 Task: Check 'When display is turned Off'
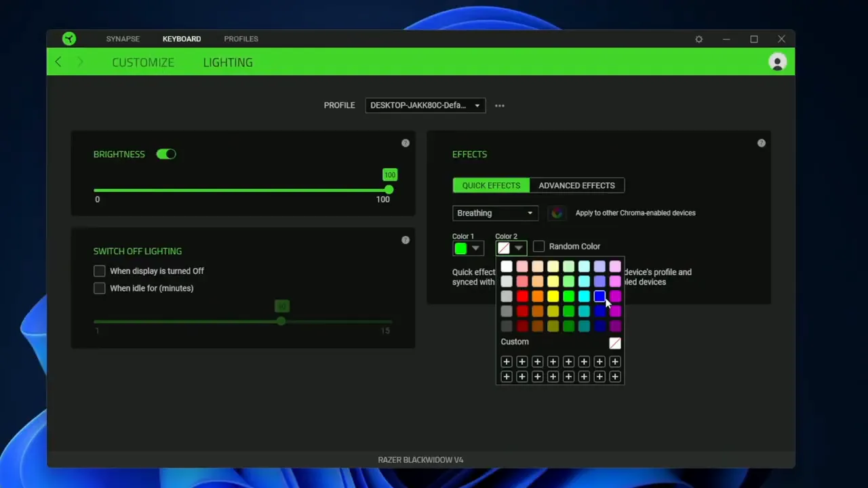(x=100, y=271)
